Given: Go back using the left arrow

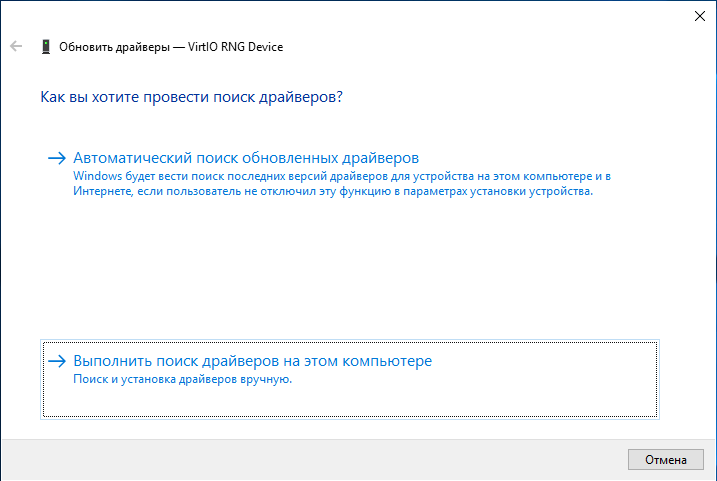Looking at the screenshot, I should click(x=16, y=46).
